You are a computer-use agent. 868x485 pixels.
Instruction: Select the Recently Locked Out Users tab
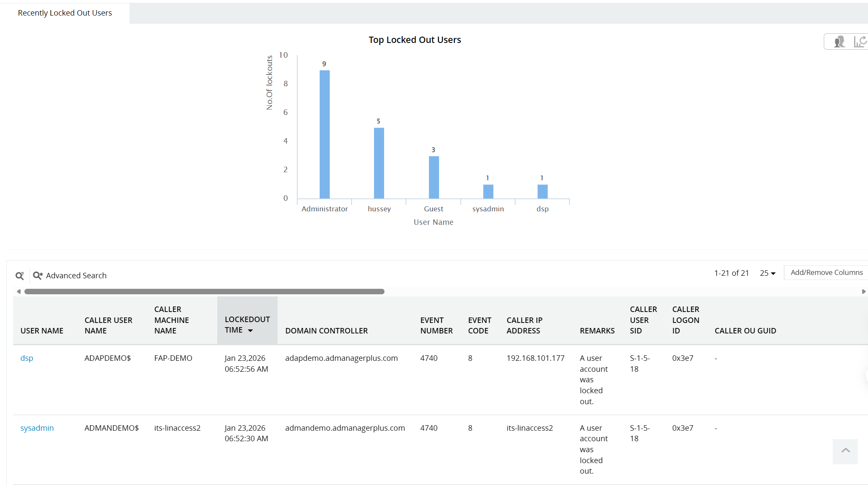click(65, 13)
